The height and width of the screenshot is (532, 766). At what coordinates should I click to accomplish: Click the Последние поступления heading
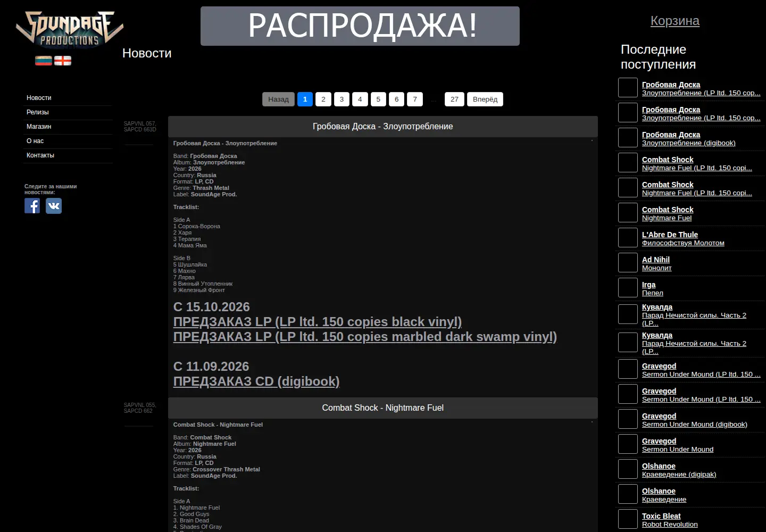point(658,57)
